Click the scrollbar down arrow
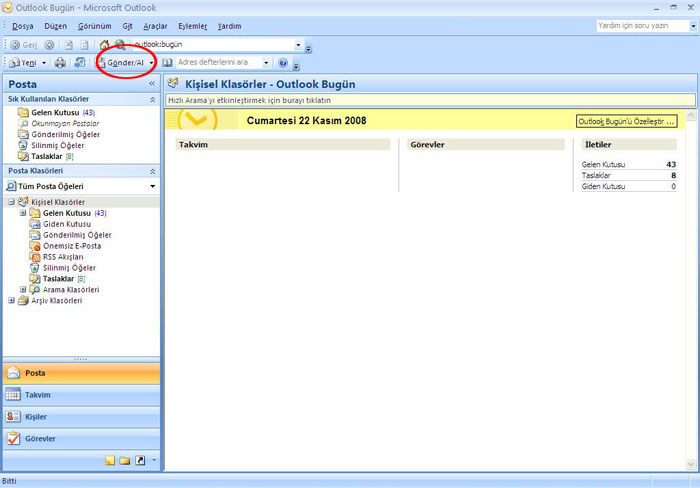This screenshot has height=488, width=700. pos(690,464)
